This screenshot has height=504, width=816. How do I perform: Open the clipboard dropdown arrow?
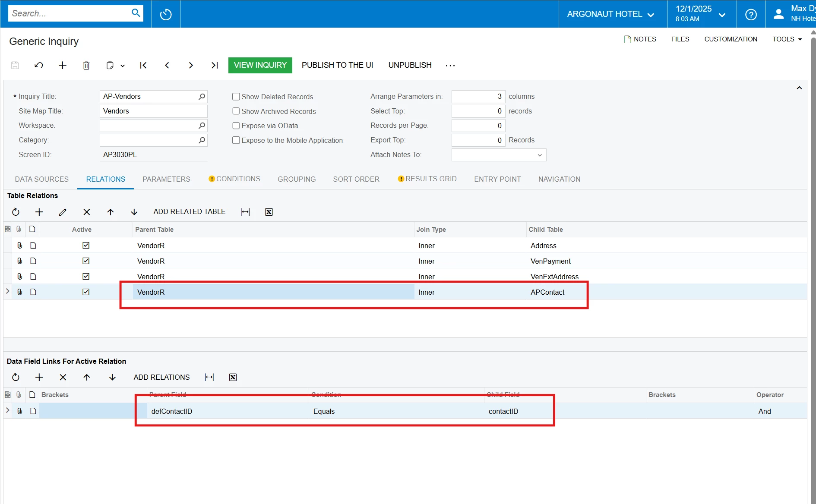pyautogui.click(x=123, y=66)
